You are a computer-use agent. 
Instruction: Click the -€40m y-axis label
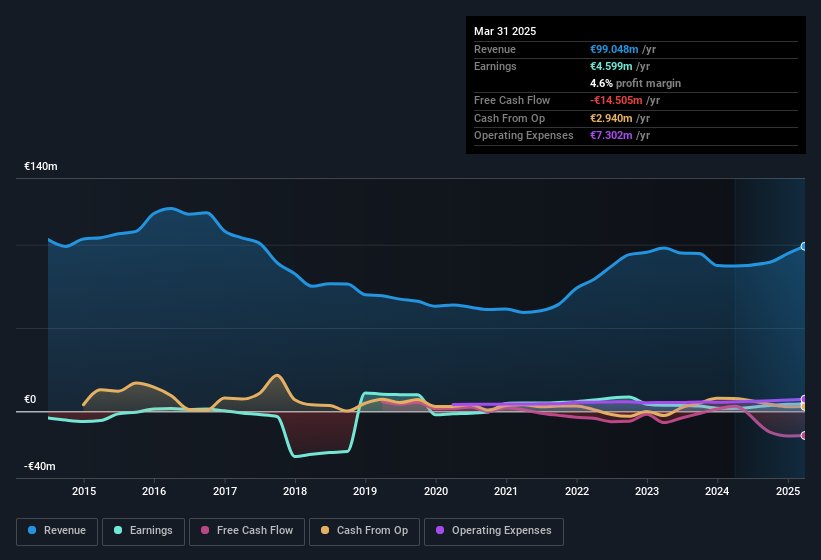(x=40, y=466)
